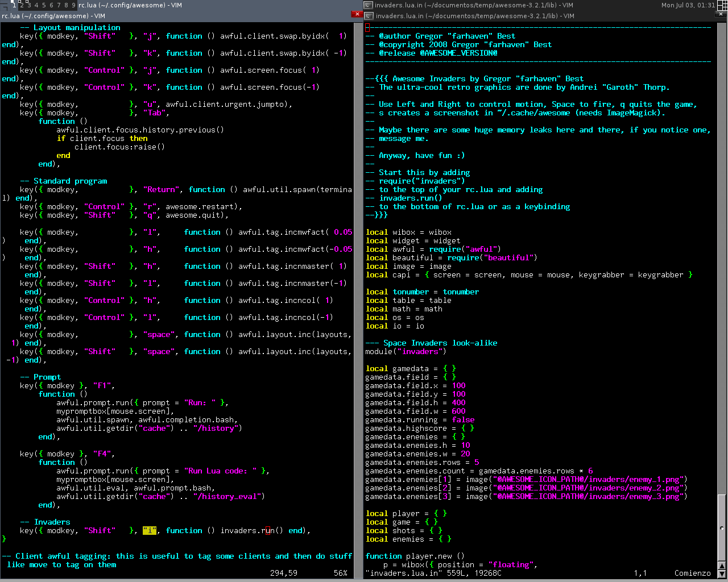Click the '"invaders.lua.in" 559L, 19268C' status message
The width and height of the screenshot is (728, 582).
pos(433,573)
